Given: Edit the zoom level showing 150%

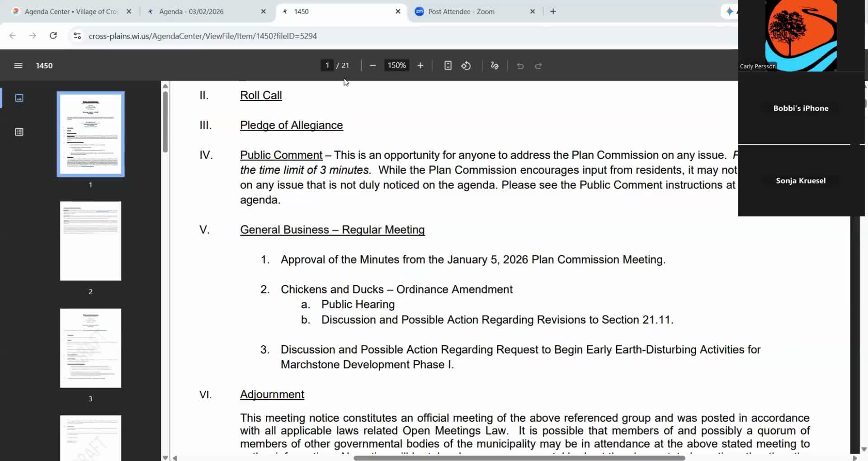Looking at the screenshot, I should [x=396, y=65].
